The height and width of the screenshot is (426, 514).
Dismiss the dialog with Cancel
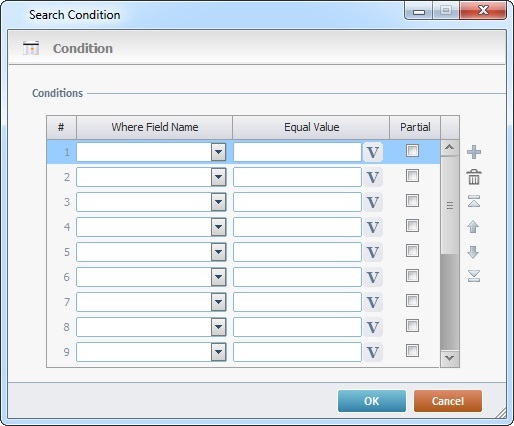pyautogui.click(x=448, y=401)
